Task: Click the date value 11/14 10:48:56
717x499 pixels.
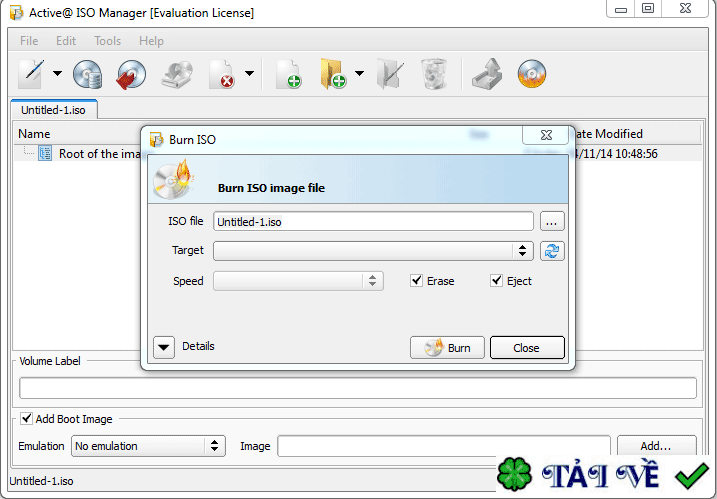Action: pos(617,154)
